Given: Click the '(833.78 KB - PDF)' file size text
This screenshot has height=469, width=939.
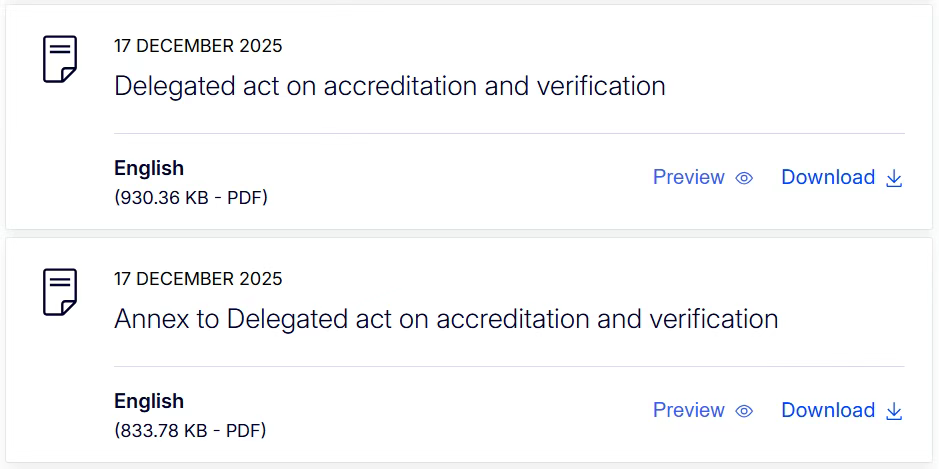Looking at the screenshot, I should tap(190, 431).
